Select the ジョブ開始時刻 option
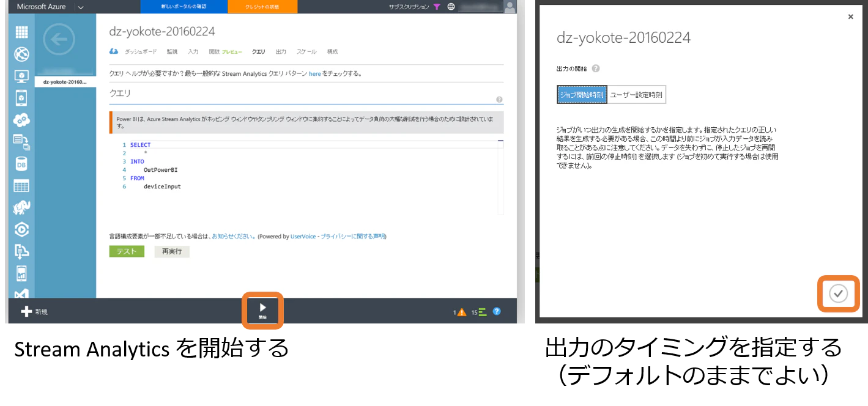This screenshot has width=868, height=406. click(582, 95)
